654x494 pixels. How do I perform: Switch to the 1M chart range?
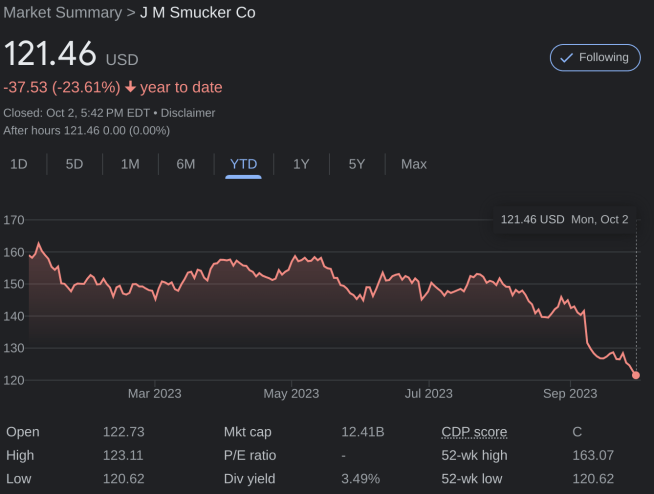pos(130,164)
